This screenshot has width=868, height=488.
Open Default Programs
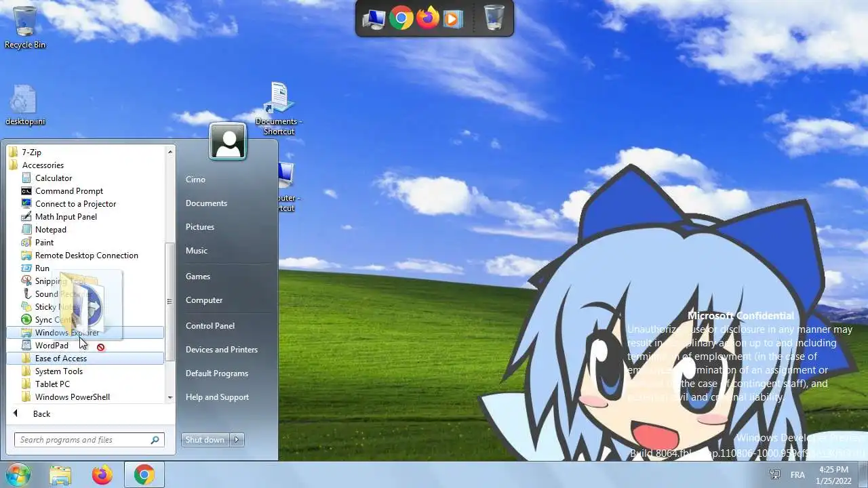click(217, 373)
